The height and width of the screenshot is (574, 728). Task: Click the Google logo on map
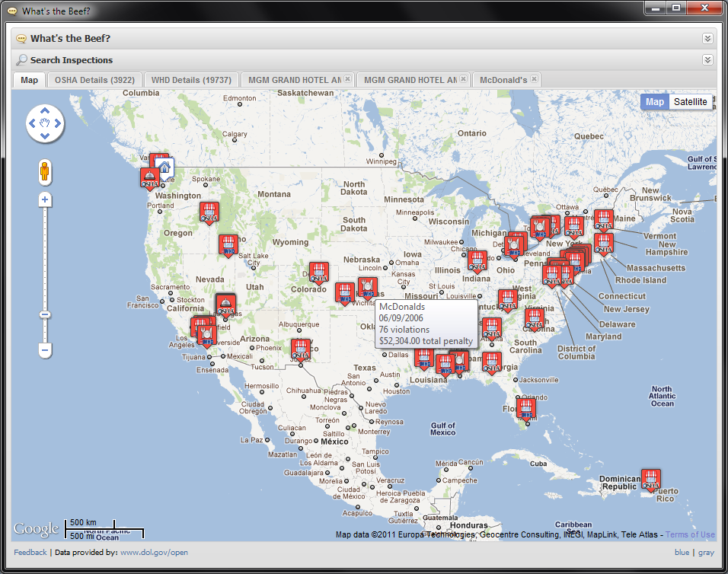(x=37, y=528)
